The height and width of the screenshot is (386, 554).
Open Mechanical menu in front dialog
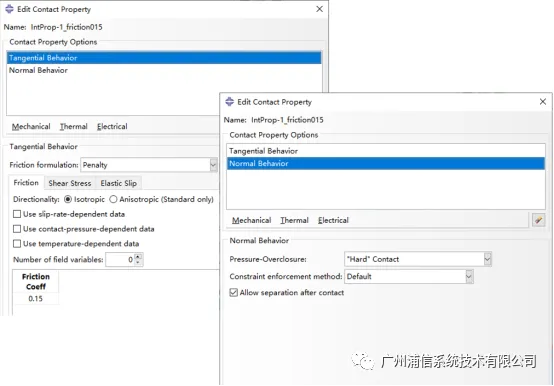coord(252,220)
